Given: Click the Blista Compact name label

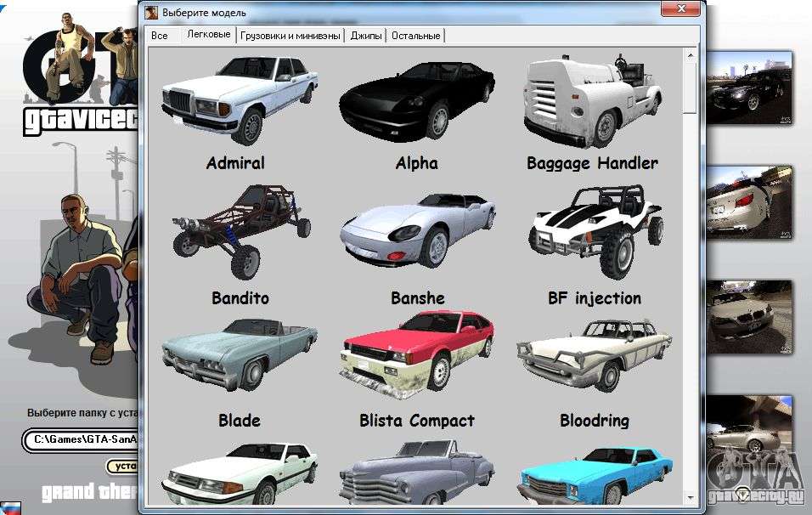Looking at the screenshot, I should [x=417, y=420].
